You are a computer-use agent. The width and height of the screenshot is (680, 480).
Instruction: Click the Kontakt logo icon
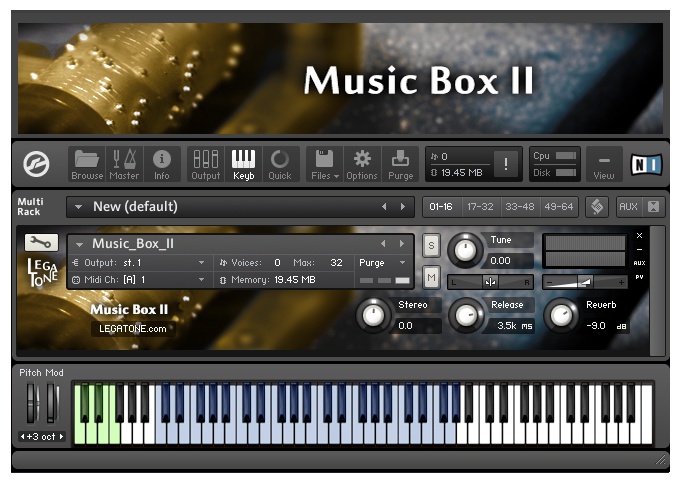point(36,164)
